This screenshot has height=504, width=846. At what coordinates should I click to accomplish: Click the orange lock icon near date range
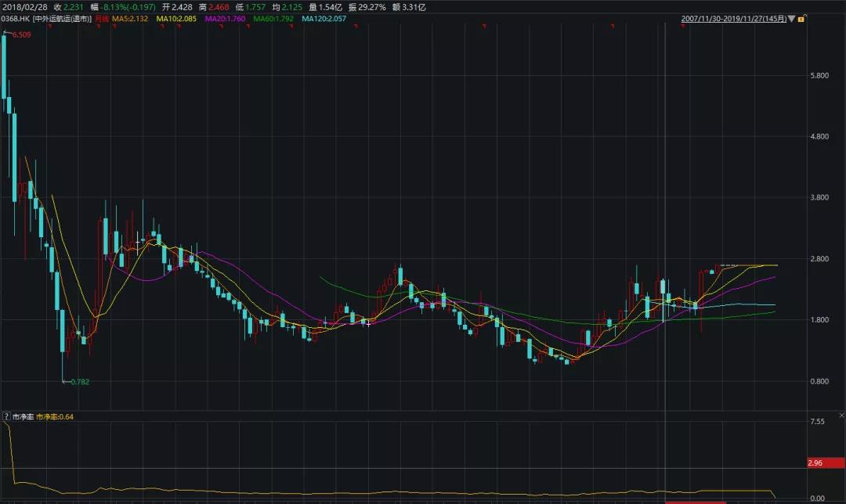tap(802, 18)
